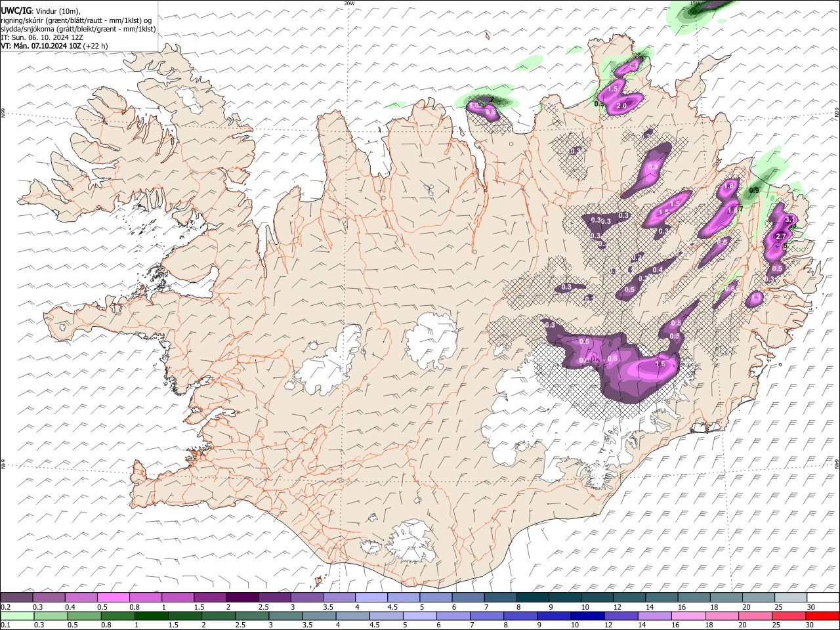Click the '15W' longitude label

coord(695,3)
